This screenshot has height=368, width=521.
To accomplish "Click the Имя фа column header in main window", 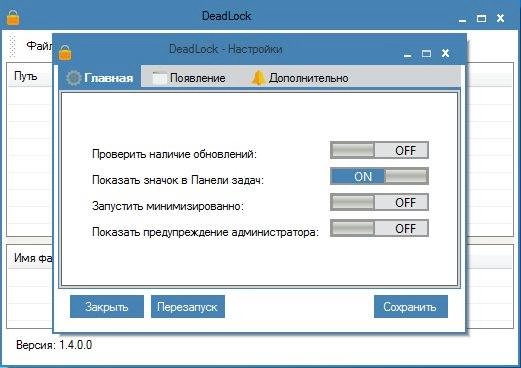I will pyautogui.click(x=33, y=258).
